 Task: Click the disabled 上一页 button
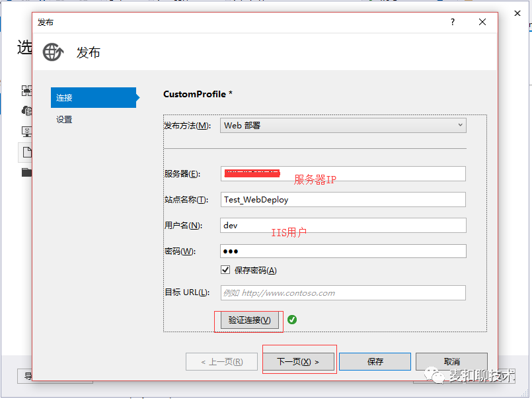pos(221,362)
